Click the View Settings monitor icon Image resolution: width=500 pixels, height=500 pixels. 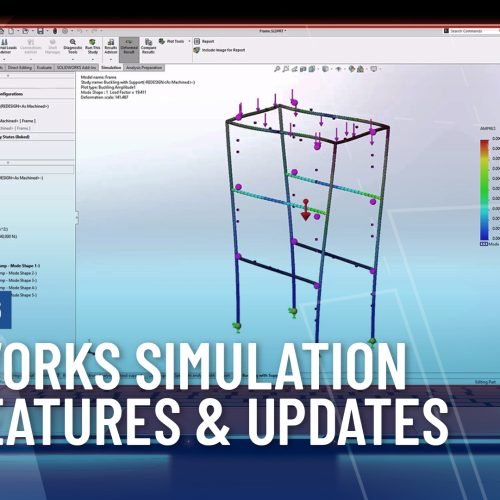coord(374,69)
